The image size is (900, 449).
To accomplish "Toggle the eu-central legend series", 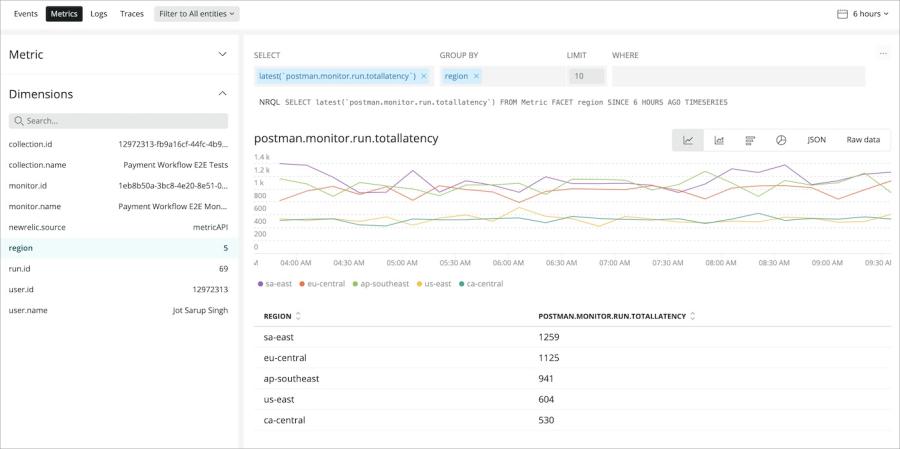I will coord(323,284).
